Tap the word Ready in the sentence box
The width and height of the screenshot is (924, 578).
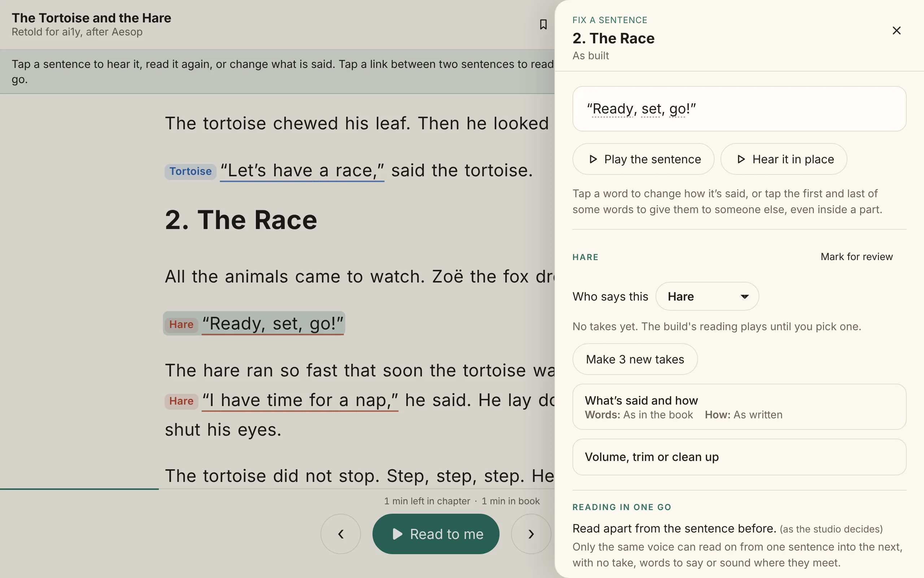(613, 109)
